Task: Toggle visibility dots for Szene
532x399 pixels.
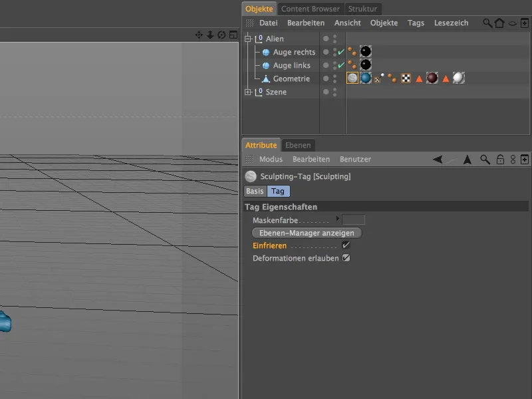Action: tap(335, 92)
